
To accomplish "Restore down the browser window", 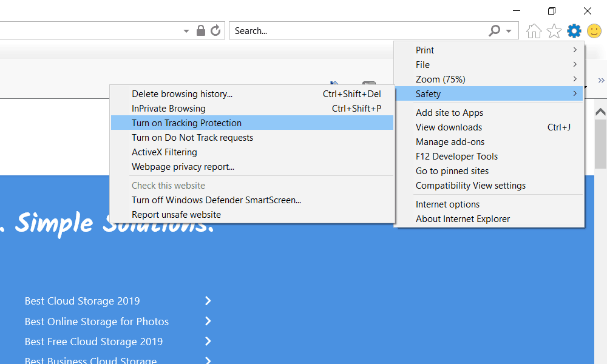I will click(x=552, y=11).
